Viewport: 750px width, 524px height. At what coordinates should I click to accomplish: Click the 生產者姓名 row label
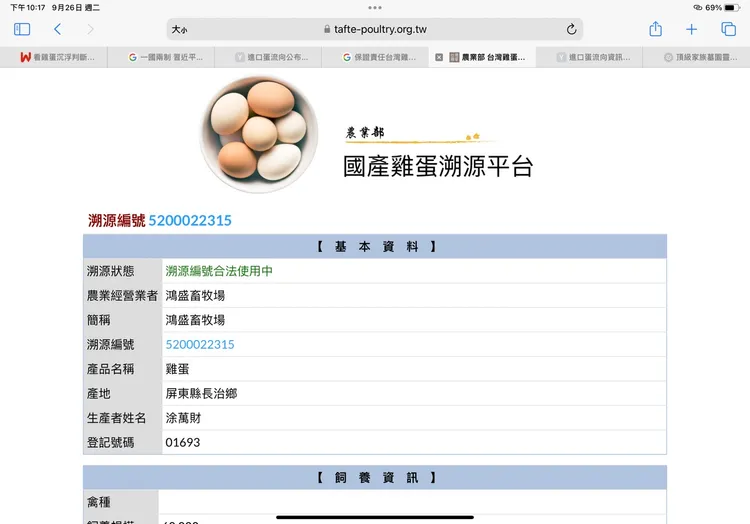click(116, 418)
